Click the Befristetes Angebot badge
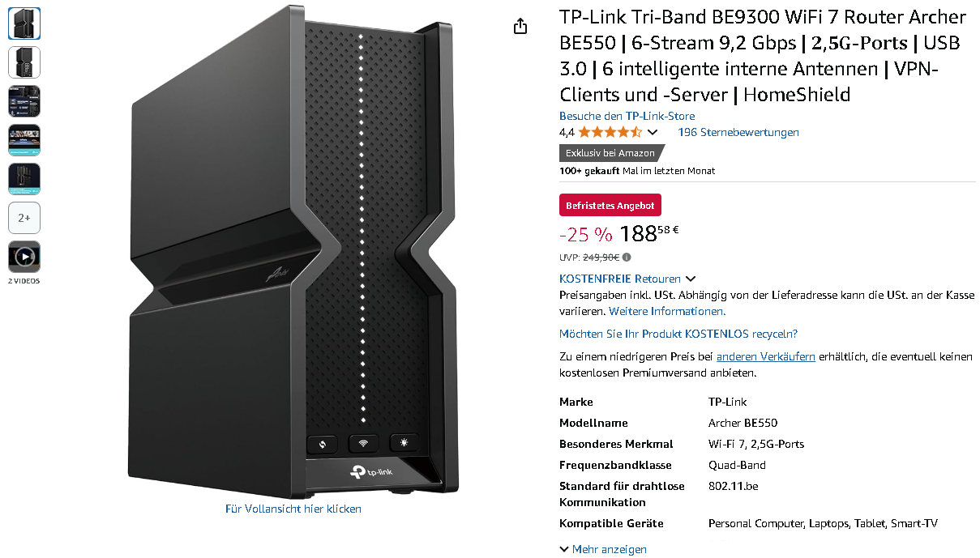 click(610, 206)
